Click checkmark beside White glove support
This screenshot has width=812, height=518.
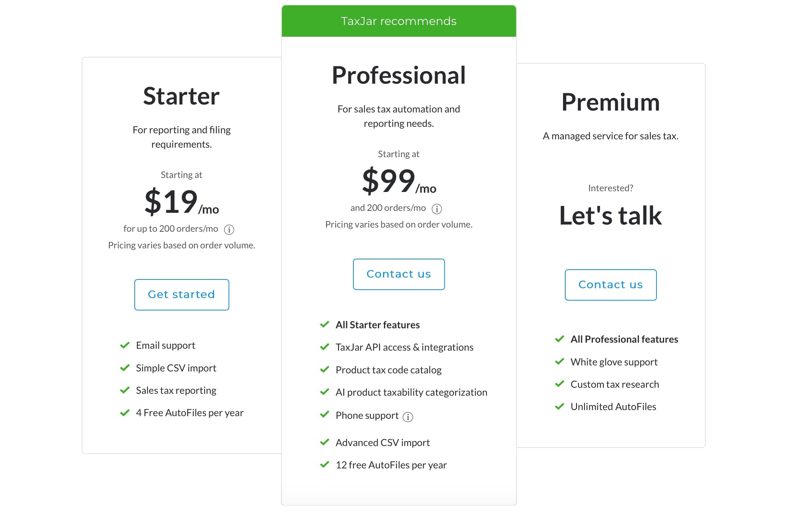[560, 362]
